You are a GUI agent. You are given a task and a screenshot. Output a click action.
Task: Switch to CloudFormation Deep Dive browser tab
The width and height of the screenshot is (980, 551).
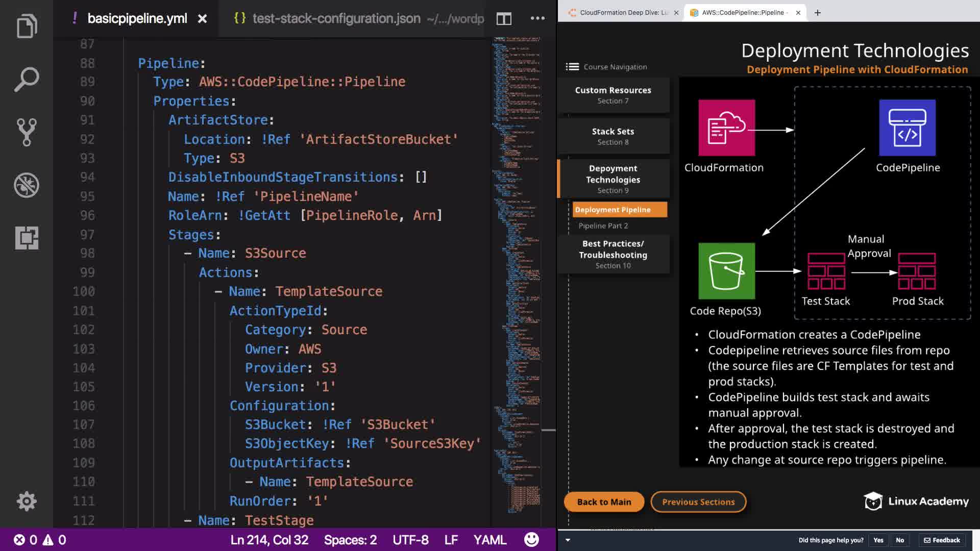click(x=623, y=13)
